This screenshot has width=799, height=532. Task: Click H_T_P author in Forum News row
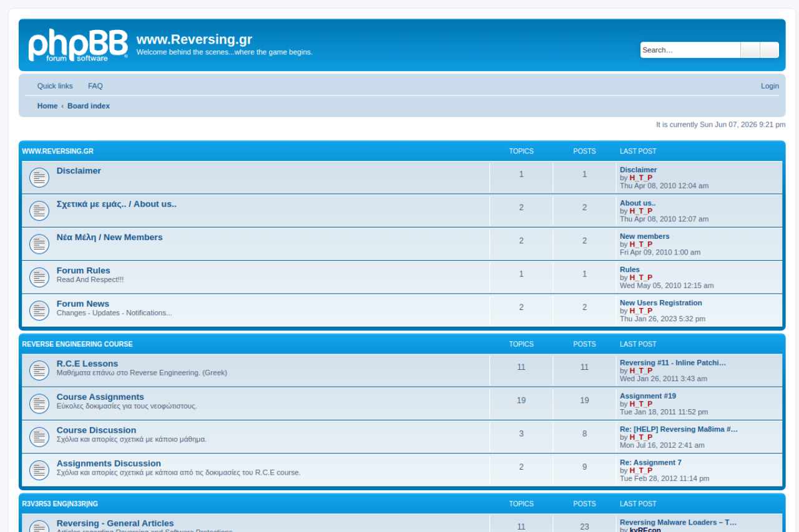click(x=641, y=311)
